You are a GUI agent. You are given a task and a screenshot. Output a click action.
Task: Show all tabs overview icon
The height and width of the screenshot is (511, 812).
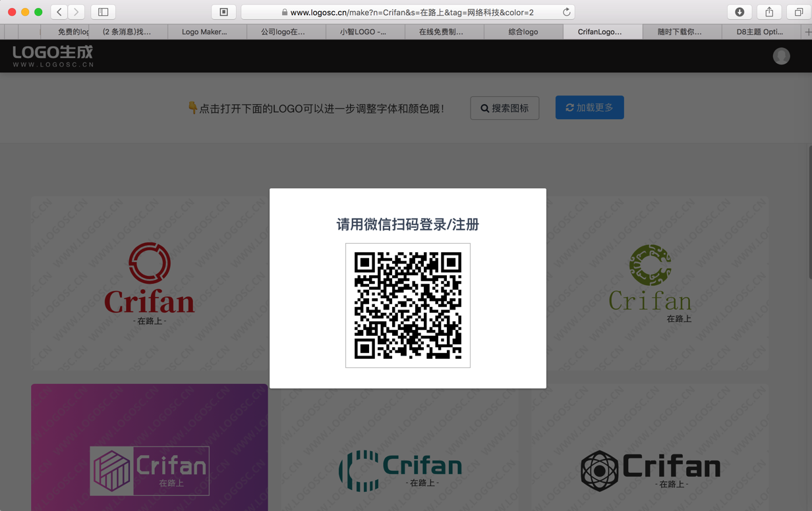(x=799, y=12)
